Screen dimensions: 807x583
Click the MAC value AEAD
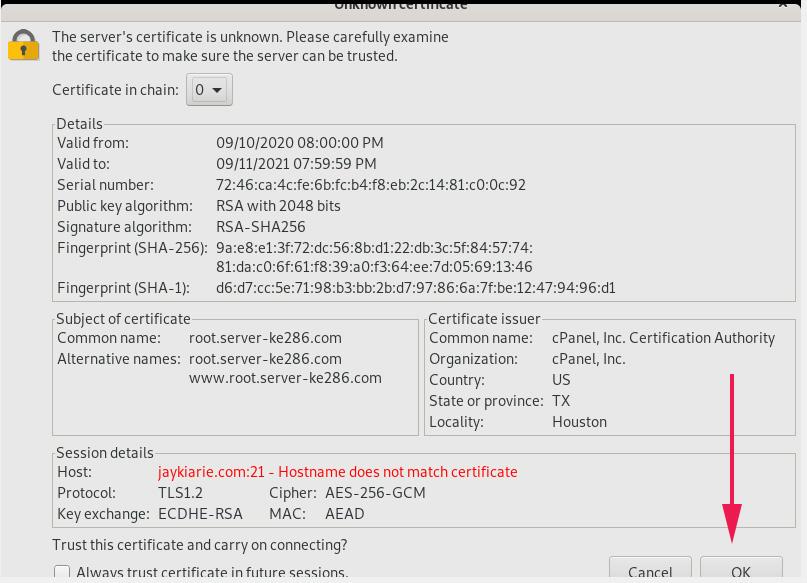(345, 514)
